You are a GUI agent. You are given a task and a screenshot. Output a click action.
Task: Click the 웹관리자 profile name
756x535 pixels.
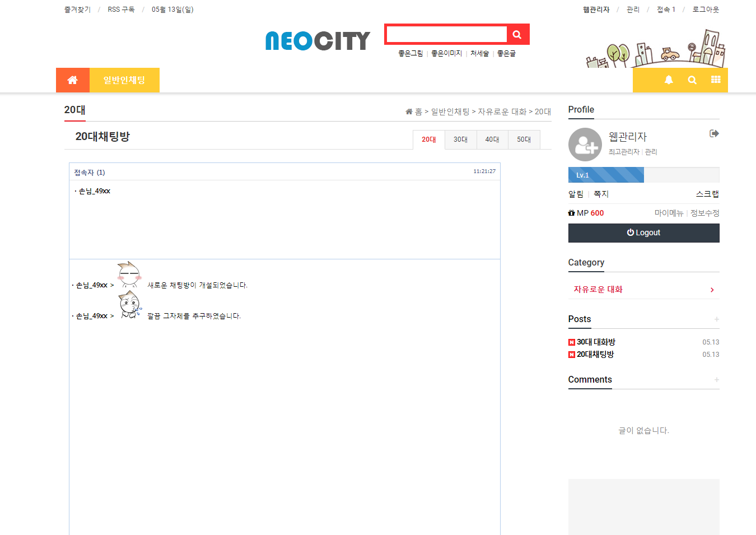click(x=628, y=137)
